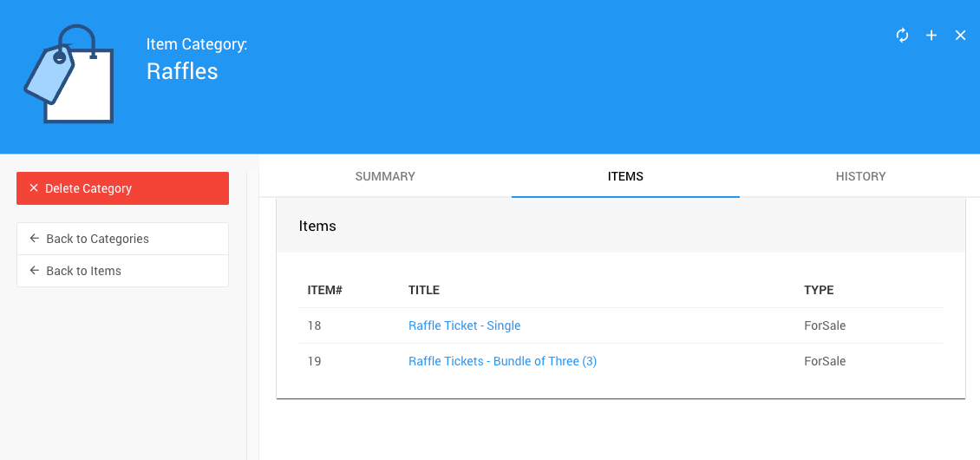This screenshot has width=980, height=460.
Task: Close the Raffles category panel with X
Action: coord(960,36)
